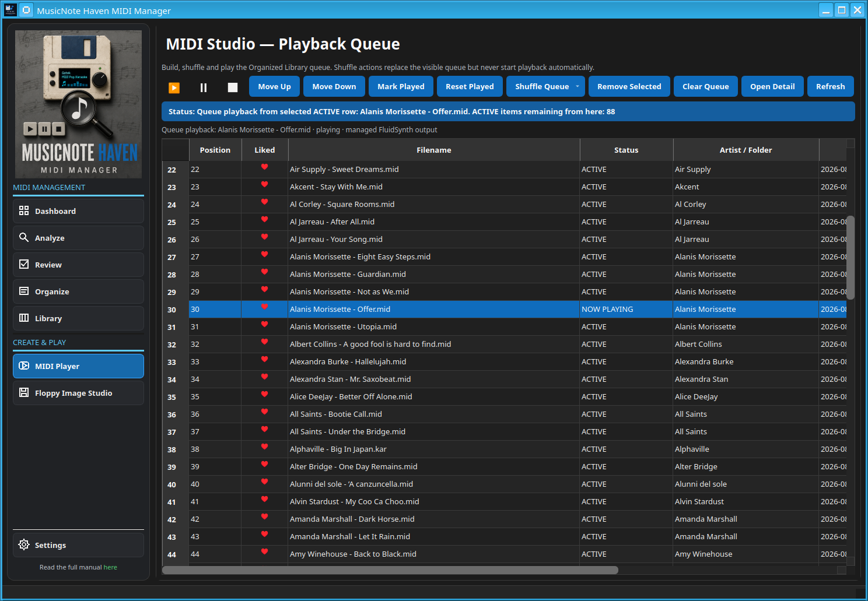Pause the queue playback

[204, 87]
